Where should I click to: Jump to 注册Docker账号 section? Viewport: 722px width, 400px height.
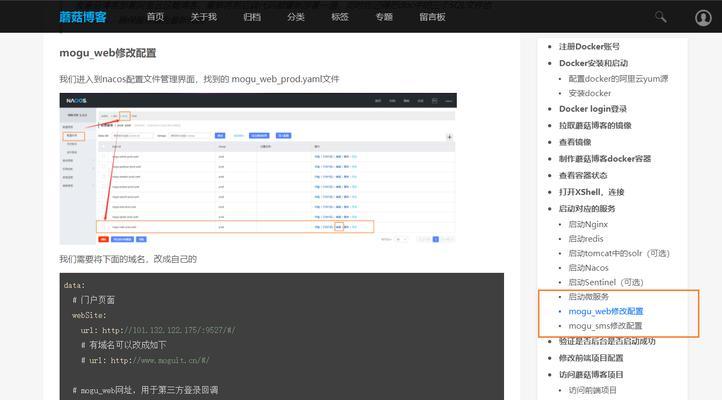pos(589,46)
